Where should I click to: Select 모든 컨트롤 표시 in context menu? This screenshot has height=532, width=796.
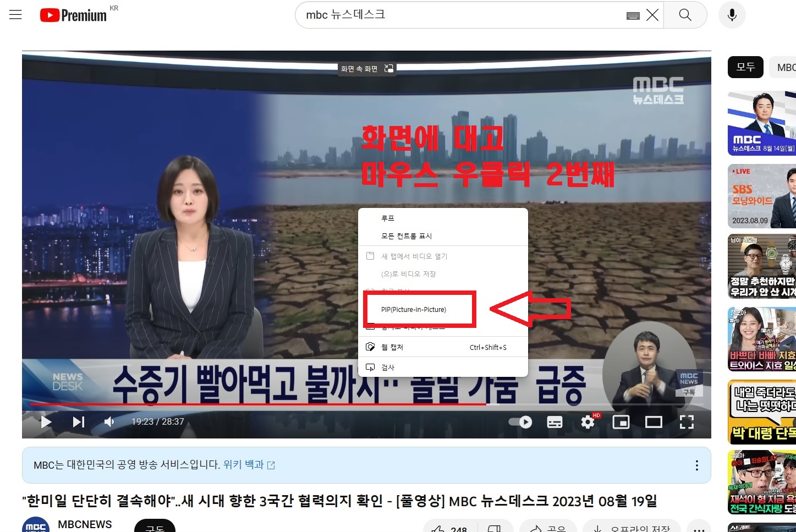coord(443,236)
